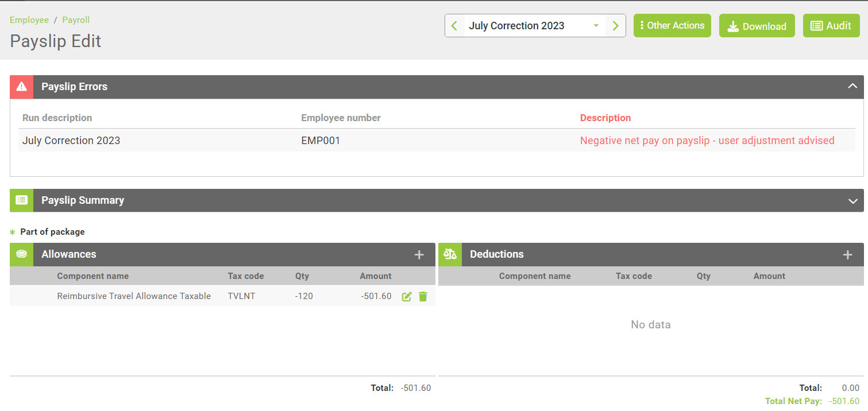Open the Audit view
The height and width of the screenshot is (411, 868).
(x=831, y=26)
